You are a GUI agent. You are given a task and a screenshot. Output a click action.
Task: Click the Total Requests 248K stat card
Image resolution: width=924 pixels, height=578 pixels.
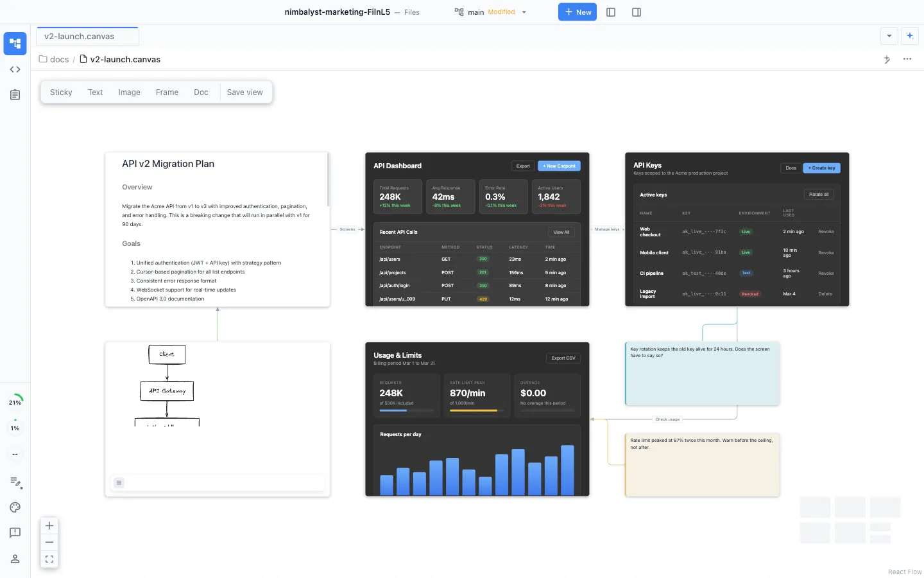398,197
